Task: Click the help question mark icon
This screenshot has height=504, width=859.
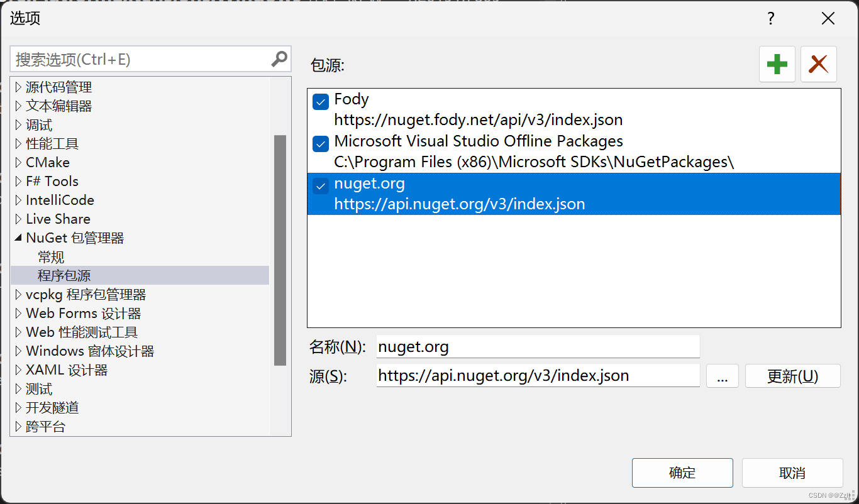Action: click(x=770, y=19)
